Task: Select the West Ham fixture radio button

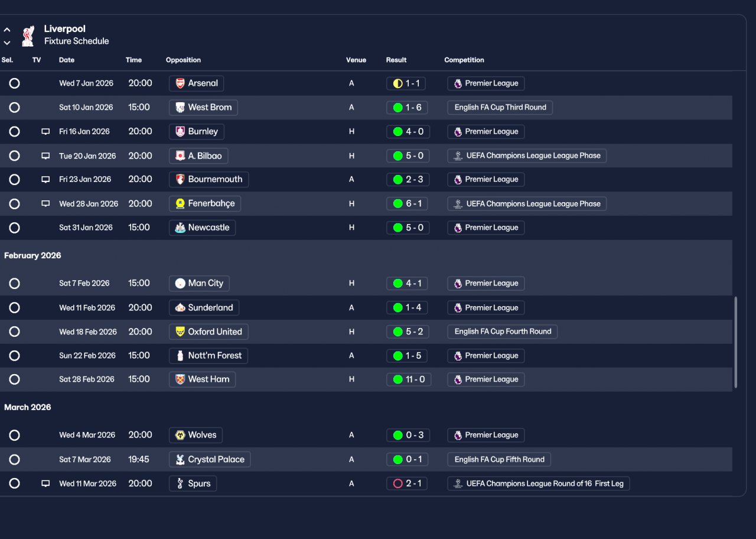Action: [x=15, y=379]
